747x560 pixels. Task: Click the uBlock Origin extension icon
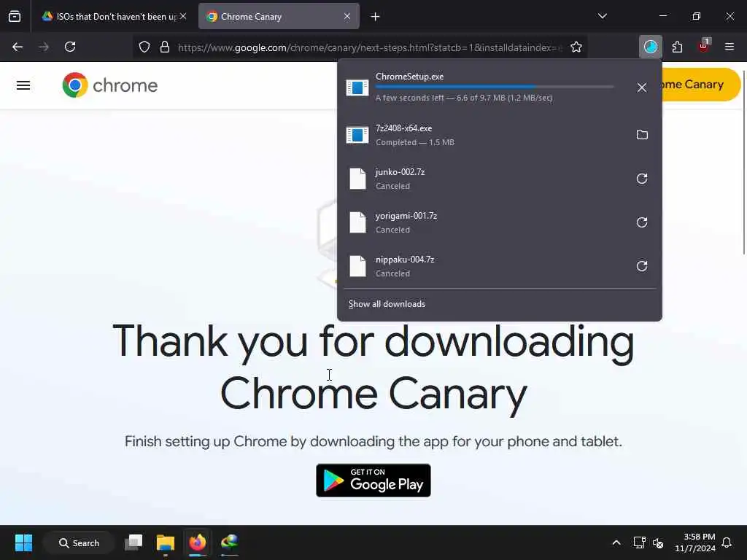tap(704, 47)
